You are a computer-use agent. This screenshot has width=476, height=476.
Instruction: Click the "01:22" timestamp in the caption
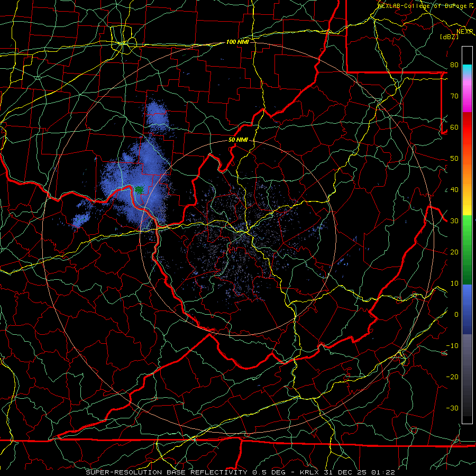(383, 472)
